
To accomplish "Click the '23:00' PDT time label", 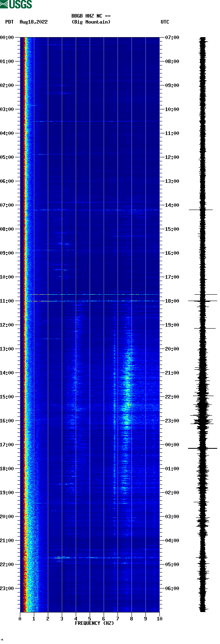I will point(7,589).
